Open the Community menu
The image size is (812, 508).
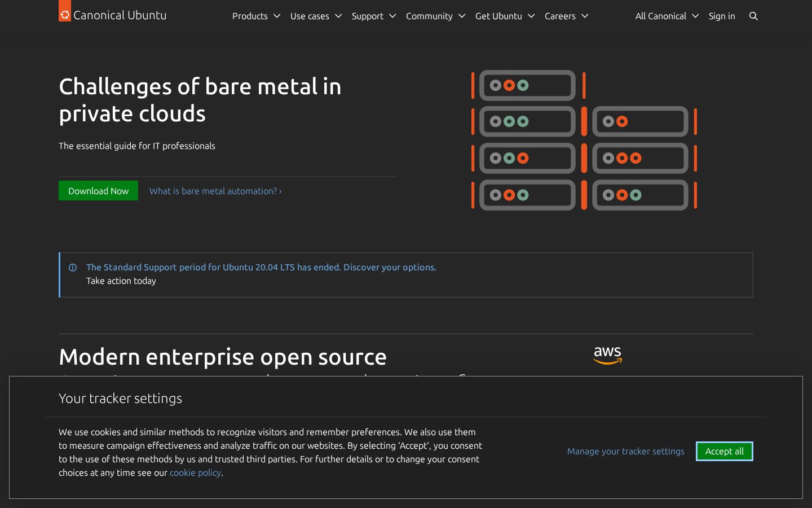click(435, 16)
